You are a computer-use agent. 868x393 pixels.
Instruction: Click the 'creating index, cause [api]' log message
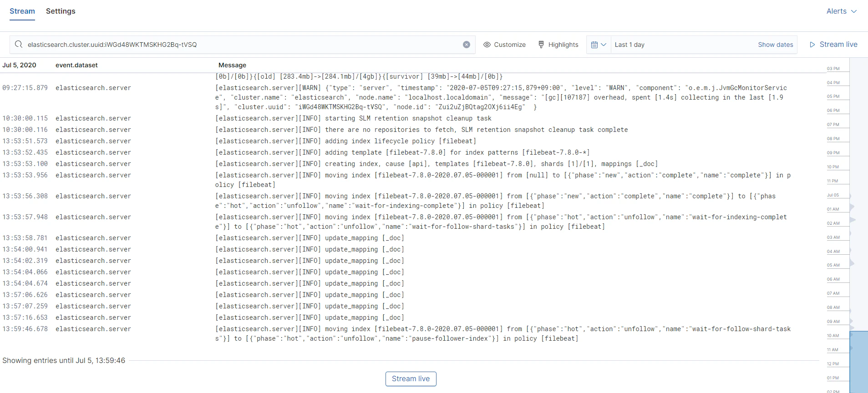coord(437,164)
